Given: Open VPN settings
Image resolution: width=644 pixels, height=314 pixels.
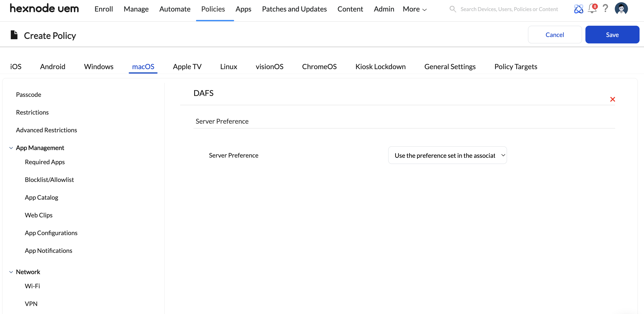Looking at the screenshot, I should [31, 304].
